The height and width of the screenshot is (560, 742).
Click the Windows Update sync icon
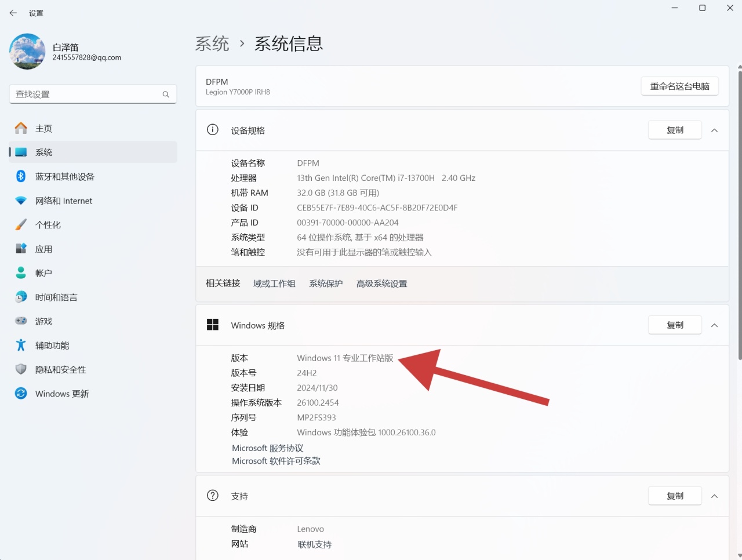click(x=21, y=393)
